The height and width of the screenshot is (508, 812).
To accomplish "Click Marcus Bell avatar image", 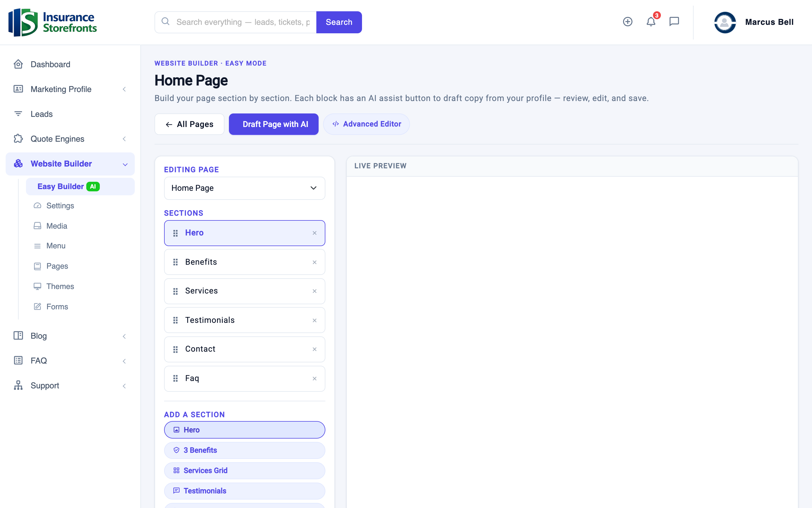I will [x=725, y=22].
